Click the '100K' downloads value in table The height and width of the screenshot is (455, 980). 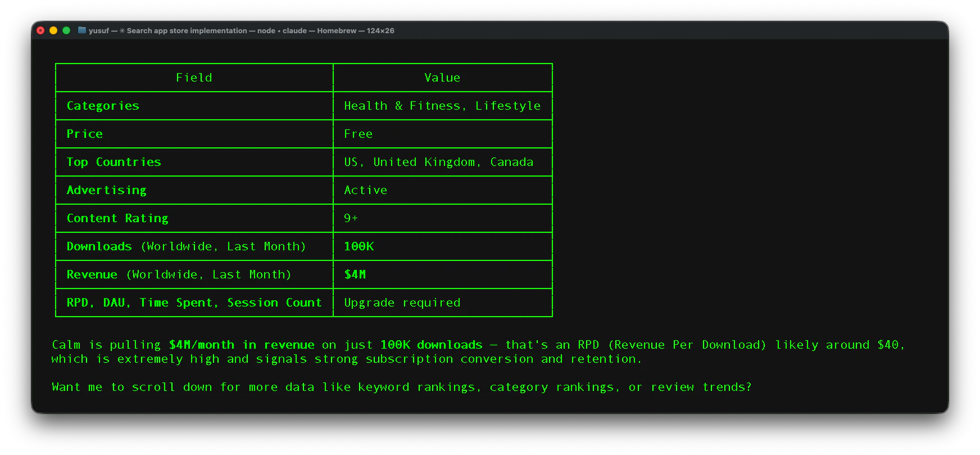[359, 246]
